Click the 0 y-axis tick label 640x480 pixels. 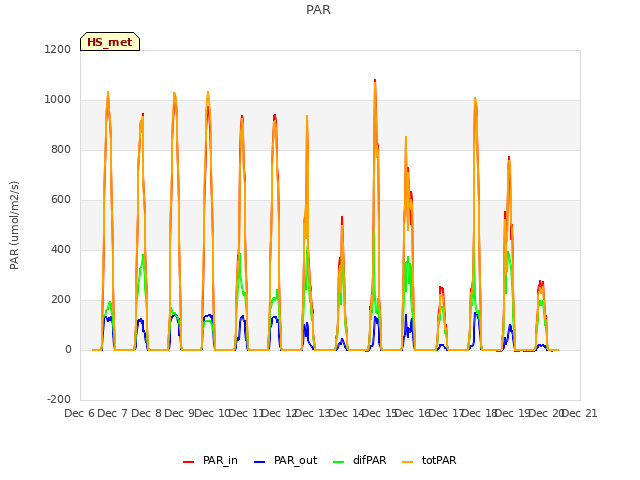68,349
